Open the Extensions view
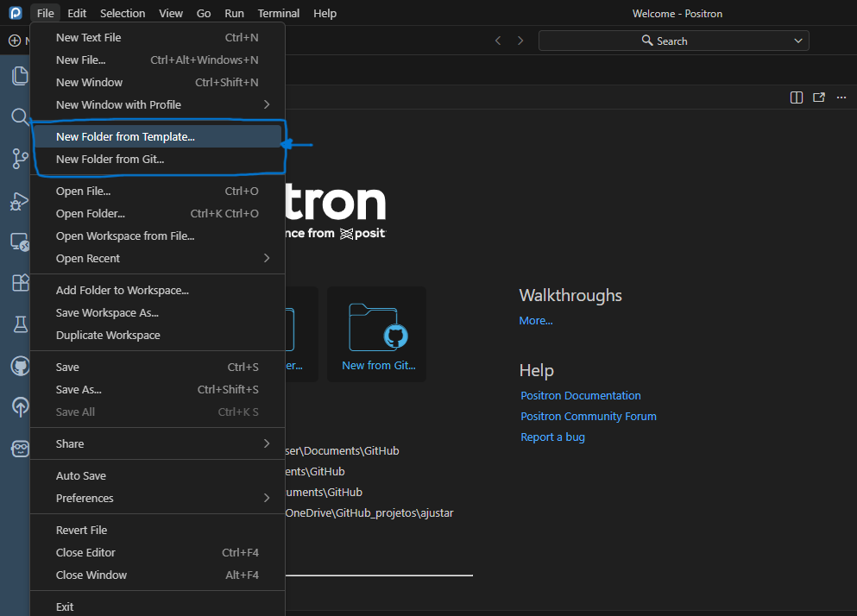 18,283
